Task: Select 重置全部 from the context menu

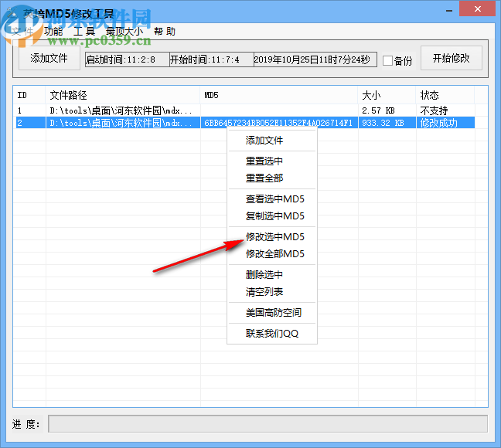Action: pyautogui.click(x=264, y=178)
